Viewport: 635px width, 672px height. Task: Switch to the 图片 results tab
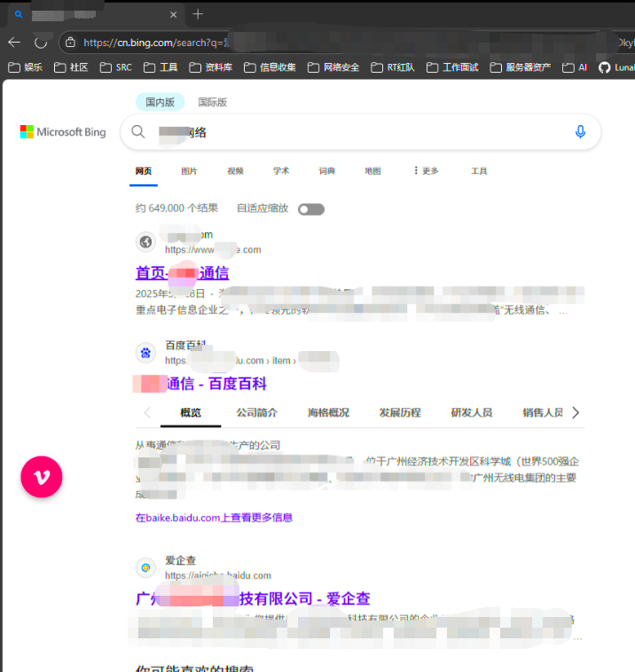pyautogui.click(x=189, y=171)
